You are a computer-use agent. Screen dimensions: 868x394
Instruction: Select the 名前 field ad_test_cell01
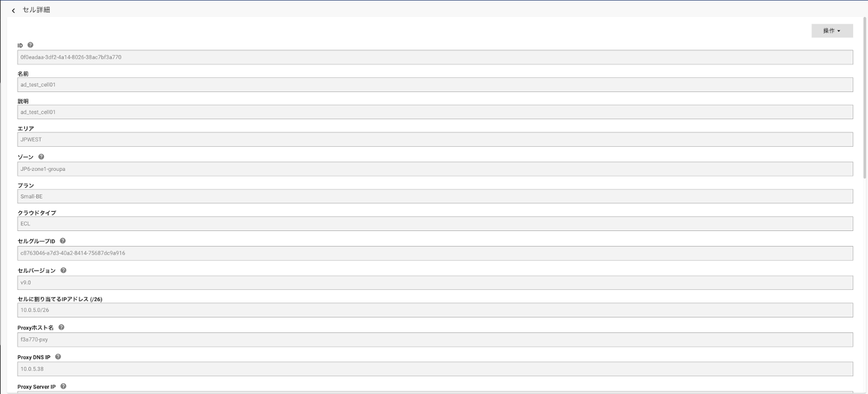(x=435, y=84)
